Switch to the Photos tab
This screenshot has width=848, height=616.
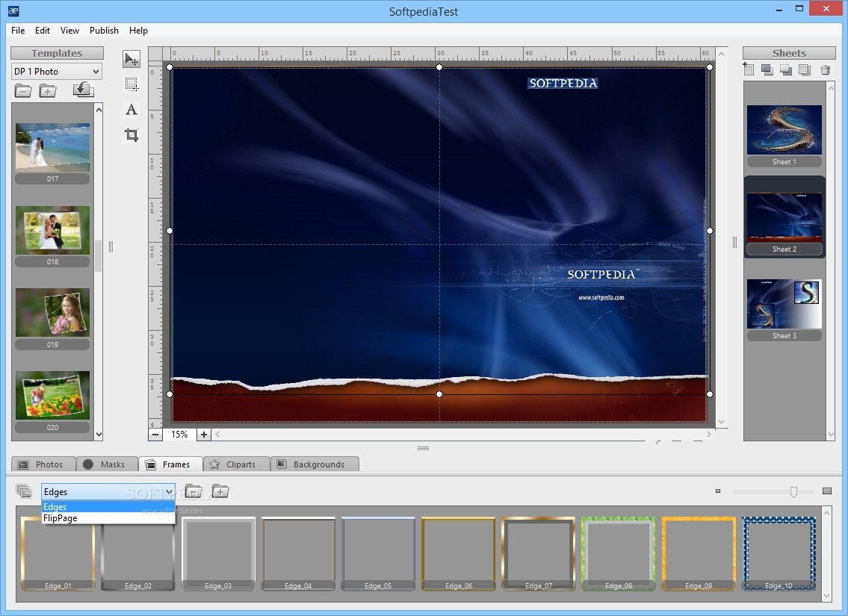tap(43, 464)
